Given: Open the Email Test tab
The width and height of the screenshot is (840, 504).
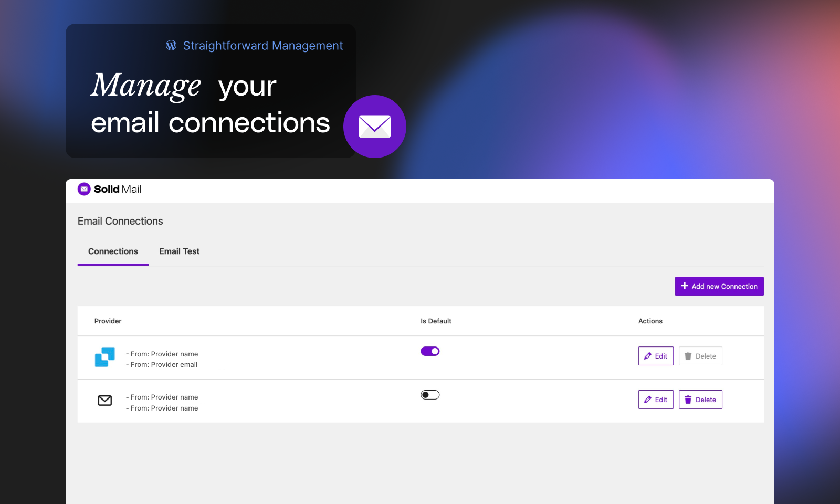Looking at the screenshot, I should point(179,251).
